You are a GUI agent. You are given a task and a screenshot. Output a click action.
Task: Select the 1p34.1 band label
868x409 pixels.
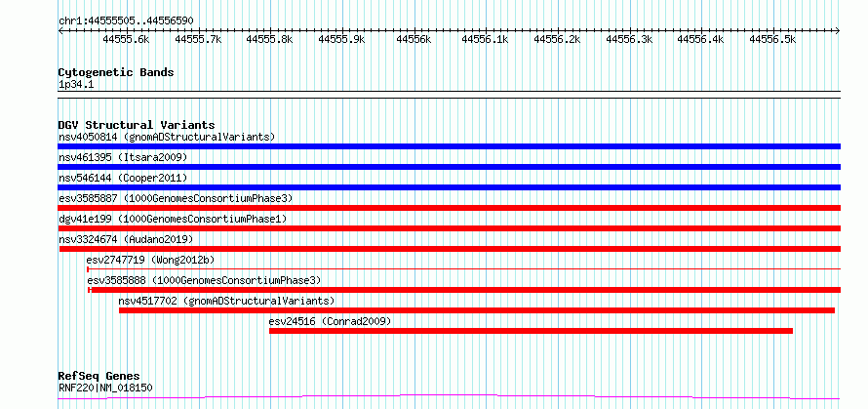coord(74,84)
